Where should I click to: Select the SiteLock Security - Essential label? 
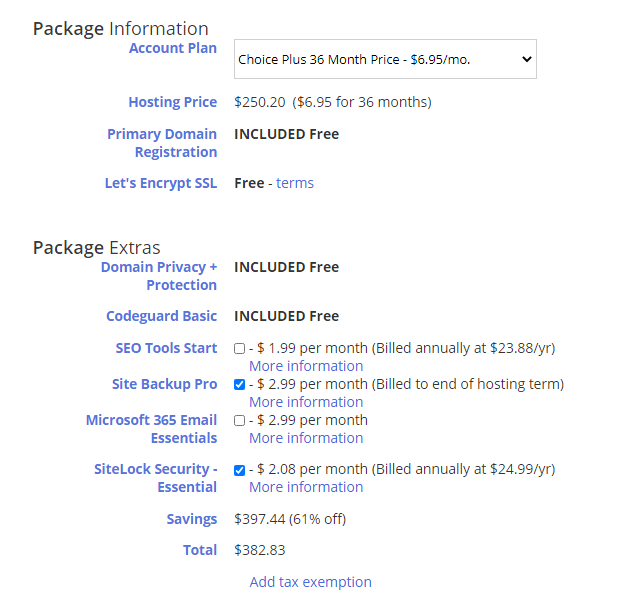pos(158,478)
